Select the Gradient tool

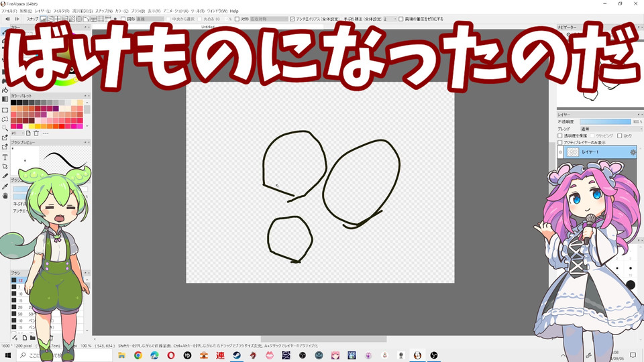5,99
